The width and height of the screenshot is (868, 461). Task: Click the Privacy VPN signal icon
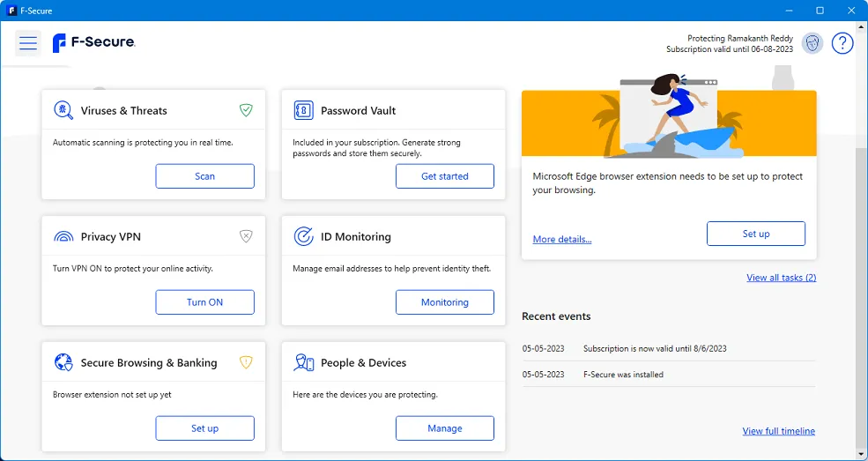[63, 236]
